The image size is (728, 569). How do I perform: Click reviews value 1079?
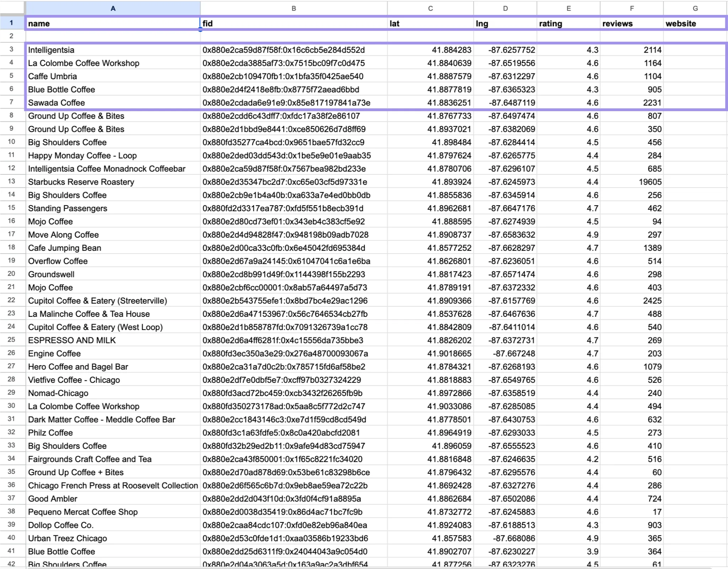click(632, 366)
